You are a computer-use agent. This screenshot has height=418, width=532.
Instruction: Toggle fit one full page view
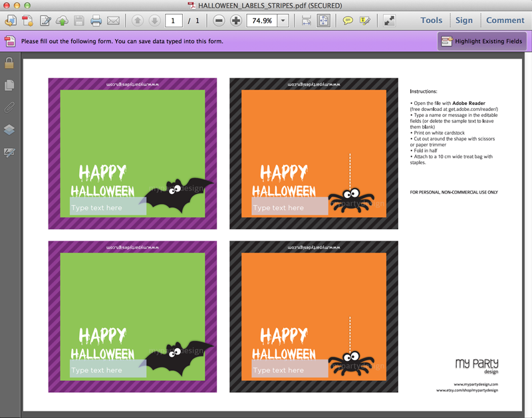323,21
